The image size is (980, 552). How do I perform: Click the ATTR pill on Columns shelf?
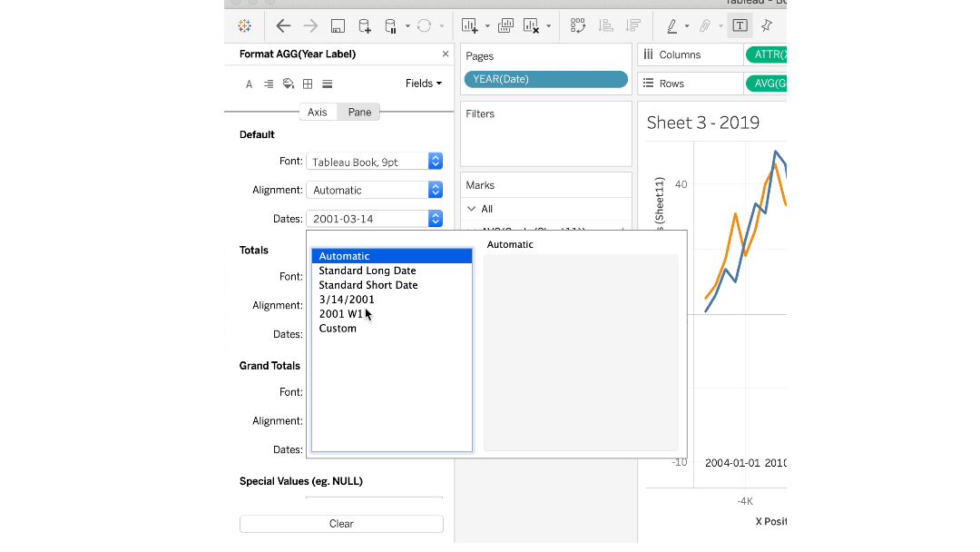pos(766,55)
